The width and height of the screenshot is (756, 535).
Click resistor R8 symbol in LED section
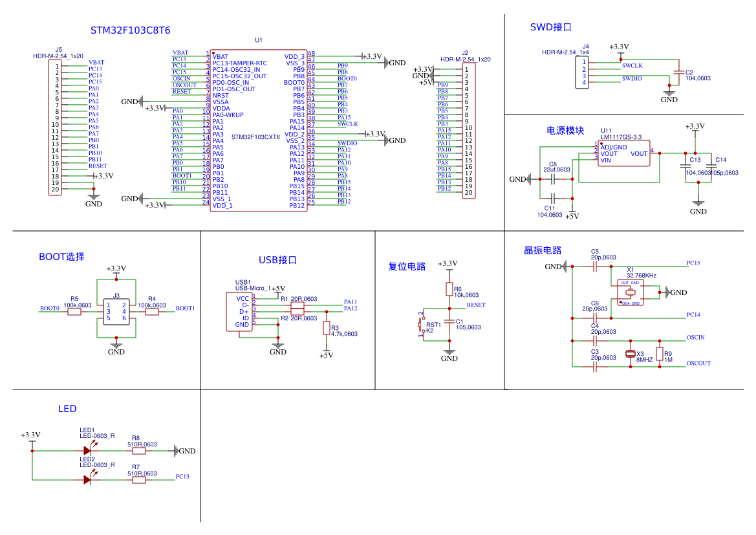click(139, 451)
